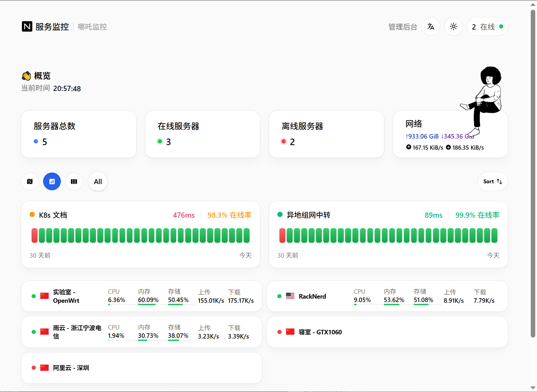Image resolution: width=537 pixels, height=392 pixels.
Task: Filter by 在线服务器 card
Action: 202,134
